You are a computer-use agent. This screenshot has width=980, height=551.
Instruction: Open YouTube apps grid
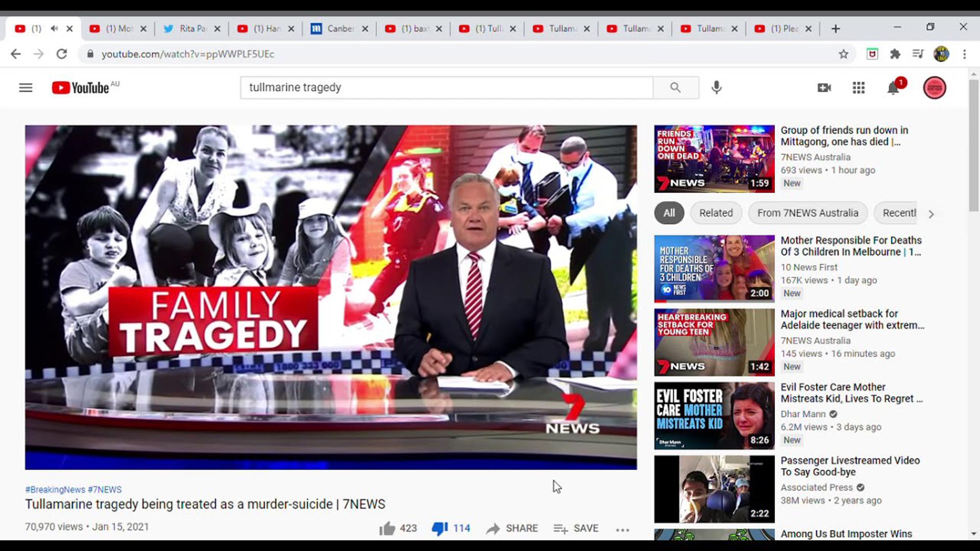[859, 88]
